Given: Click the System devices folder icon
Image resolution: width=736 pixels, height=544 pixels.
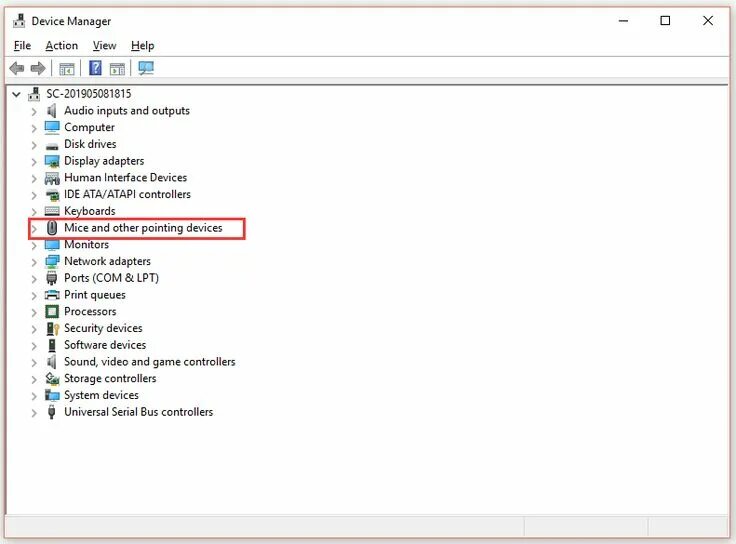Looking at the screenshot, I should coord(52,395).
